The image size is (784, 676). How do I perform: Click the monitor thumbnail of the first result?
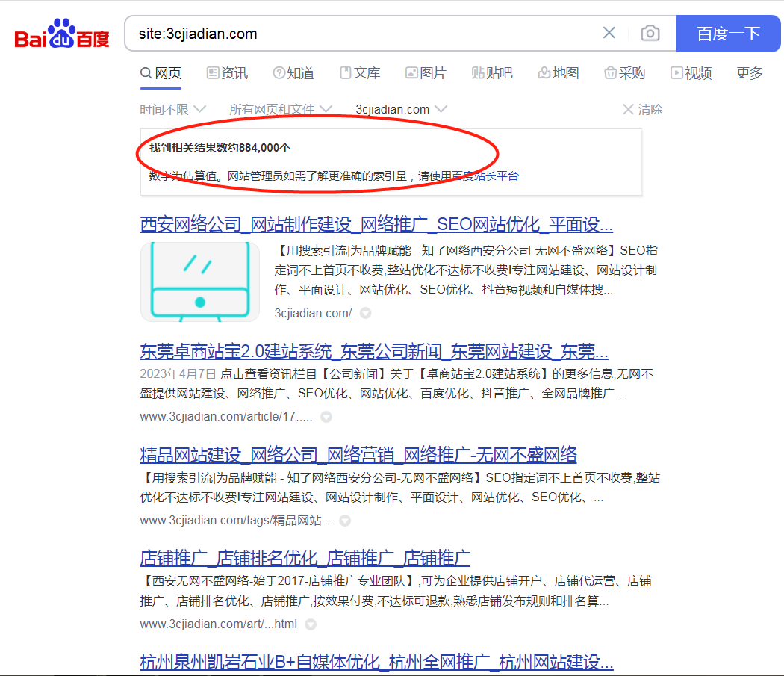(x=200, y=282)
